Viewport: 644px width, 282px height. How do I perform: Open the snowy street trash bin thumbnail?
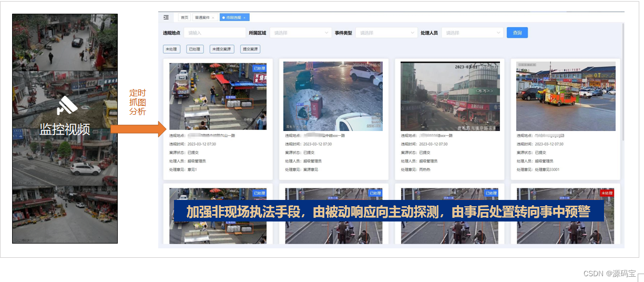tap(333, 96)
